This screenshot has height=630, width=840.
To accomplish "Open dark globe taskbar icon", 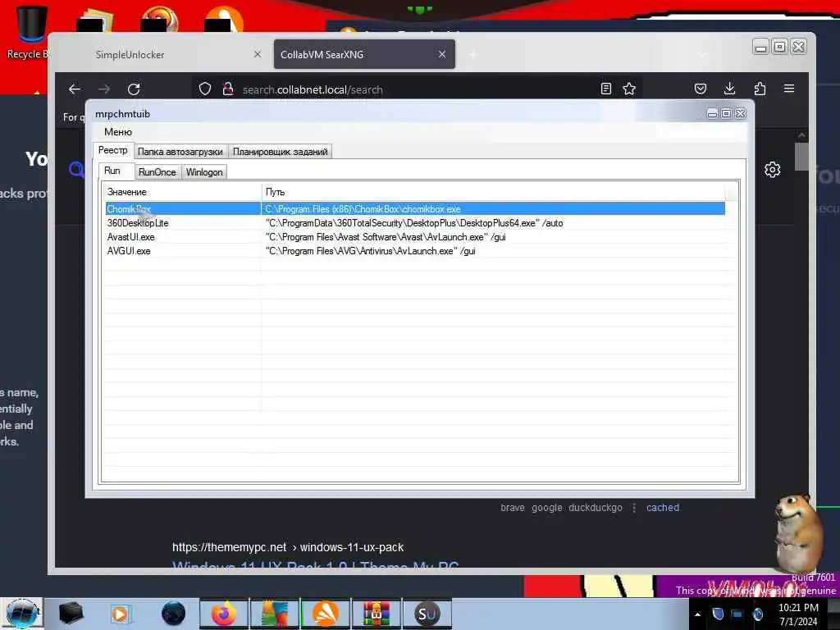I will pyautogui.click(x=173, y=614).
